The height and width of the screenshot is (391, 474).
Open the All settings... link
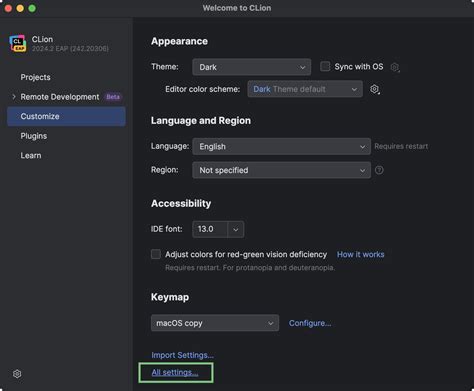coord(175,372)
